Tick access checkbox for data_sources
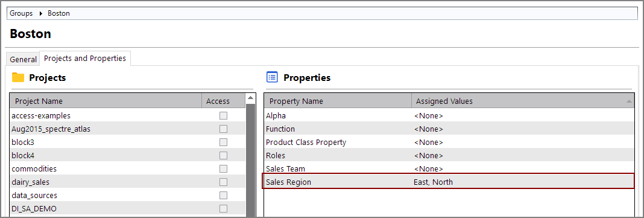Screen dimensions: 644x218 point(224,196)
